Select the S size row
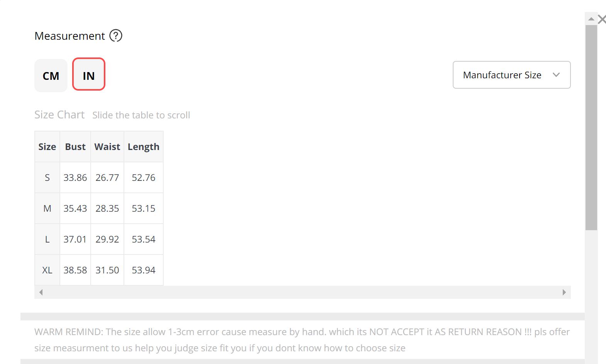Image resolution: width=606 pixels, height=364 pixels. pyautogui.click(x=47, y=178)
